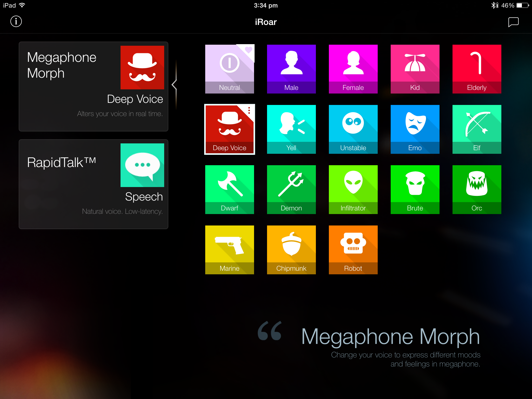Select the Male voice tile
Image resolution: width=532 pixels, height=399 pixels.
pos(291,69)
